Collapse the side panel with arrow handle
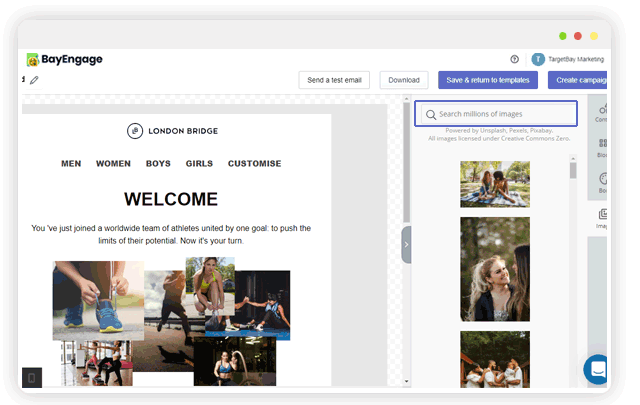This screenshot has height=405, width=640. (406, 245)
